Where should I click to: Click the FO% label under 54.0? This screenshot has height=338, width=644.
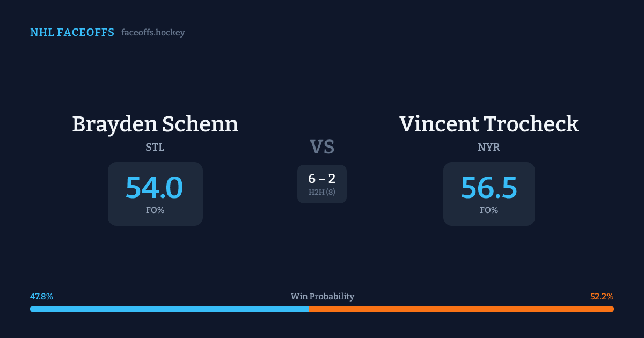(155, 210)
